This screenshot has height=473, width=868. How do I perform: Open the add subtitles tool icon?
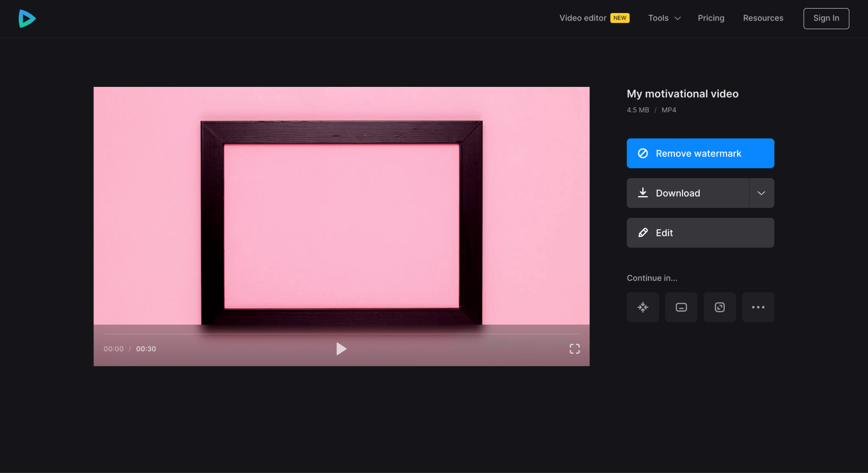click(681, 307)
